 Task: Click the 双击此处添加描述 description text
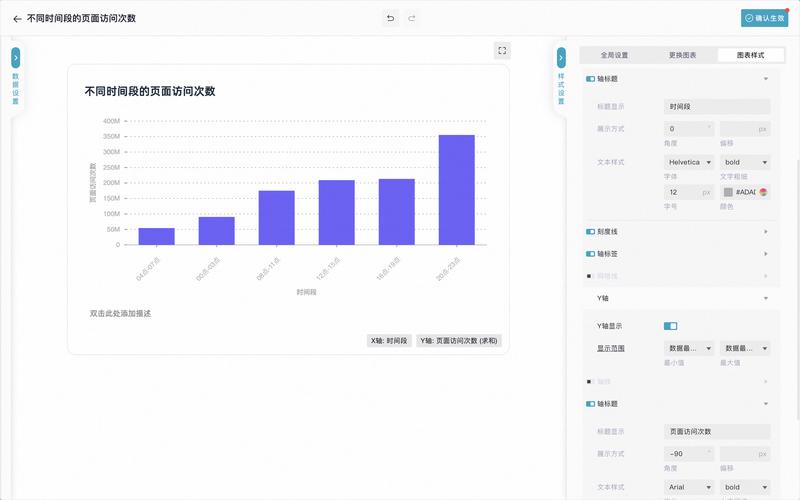[120, 313]
